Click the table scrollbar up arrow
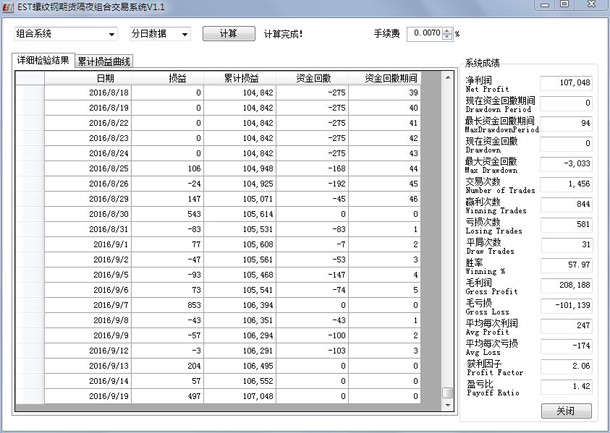Image resolution: width=610 pixels, height=433 pixels. [x=447, y=77]
